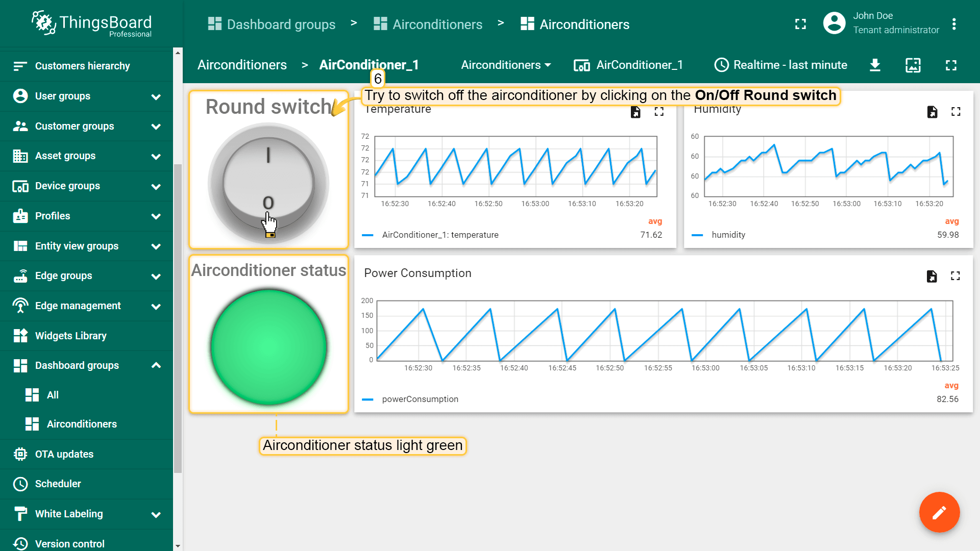This screenshot has width=980, height=551.
Task: Export Humidity widget data icon
Action: tap(932, 112)
